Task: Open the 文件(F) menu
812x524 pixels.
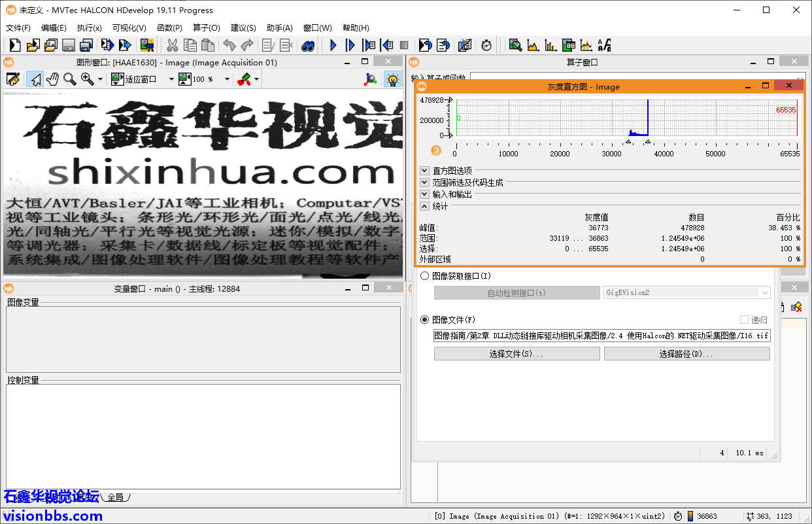Action: click(18, 27)
